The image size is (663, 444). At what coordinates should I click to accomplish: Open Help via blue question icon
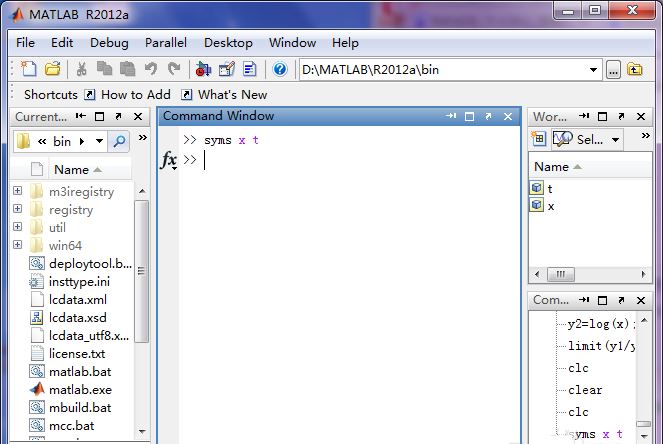tap(279, 69)
